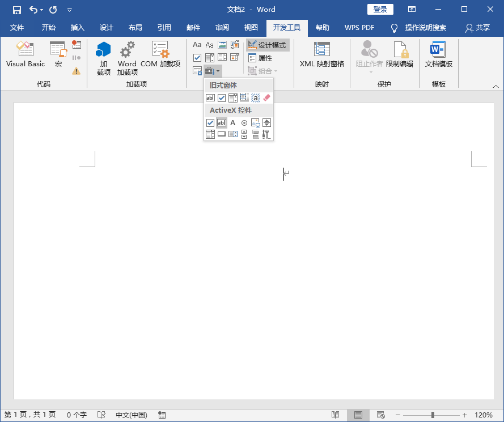
Task: Switch to 引用 references tab
Action: (x=164, y=28)
